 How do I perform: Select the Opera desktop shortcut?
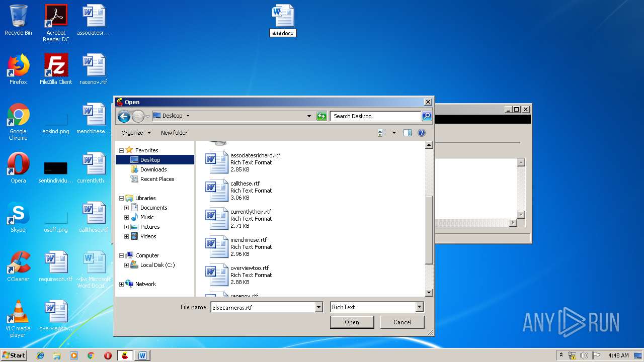[18, 168]
